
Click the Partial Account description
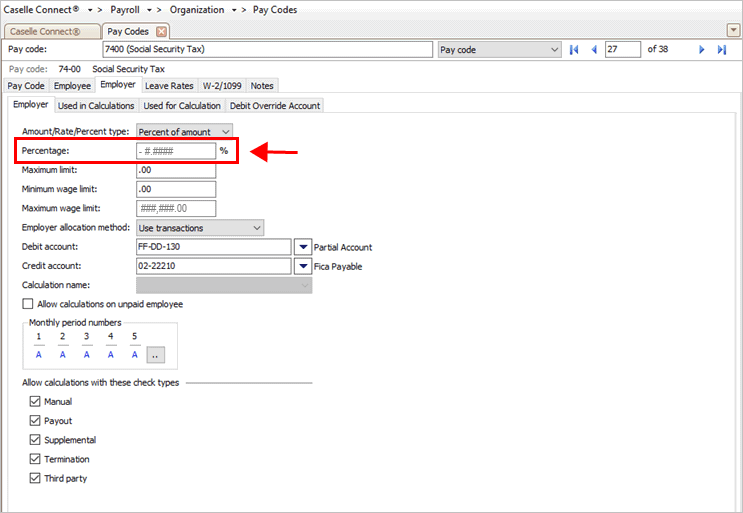tap(343, 247)
